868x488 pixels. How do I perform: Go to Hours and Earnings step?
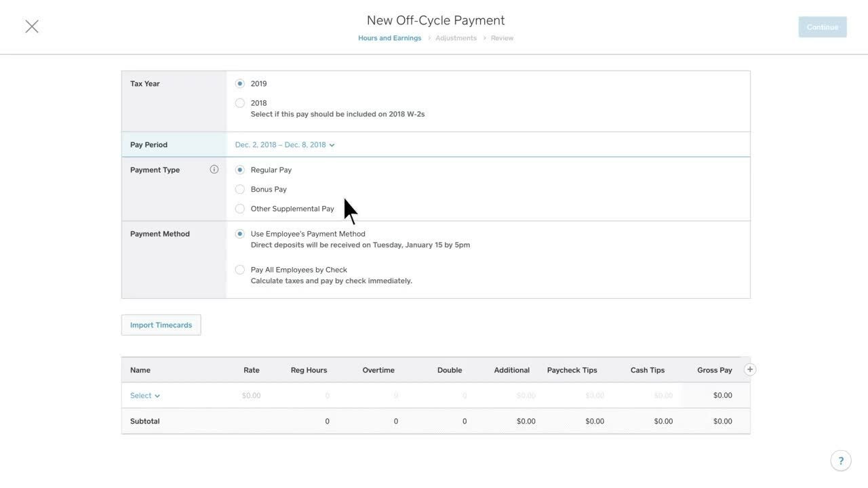point(389,38)
